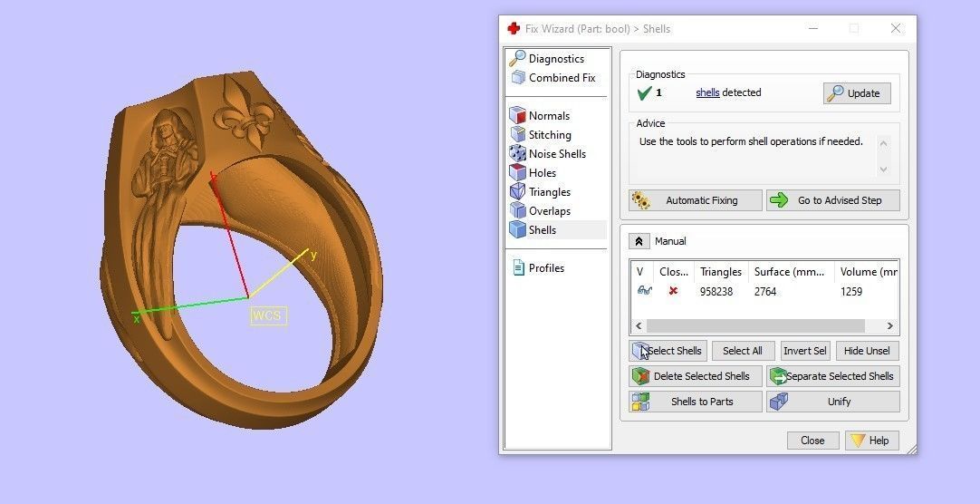Open the Diagnostics page in sidebar

coord(556,59)
